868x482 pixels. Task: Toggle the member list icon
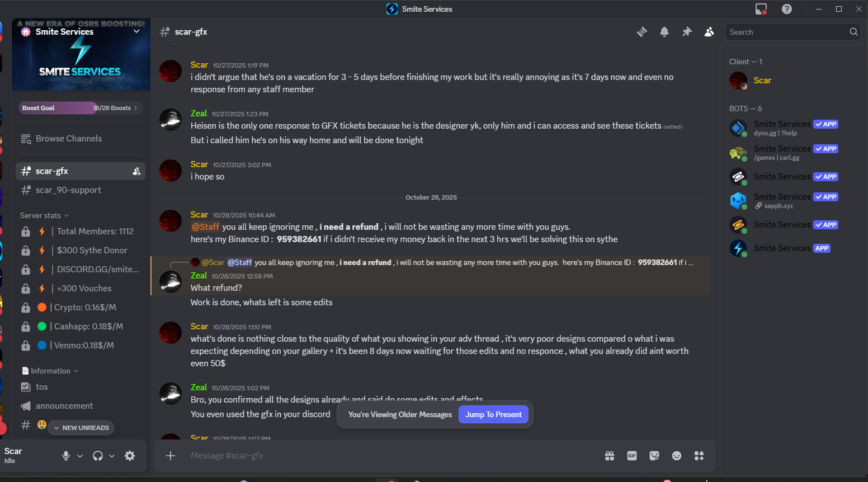point(709,32)
